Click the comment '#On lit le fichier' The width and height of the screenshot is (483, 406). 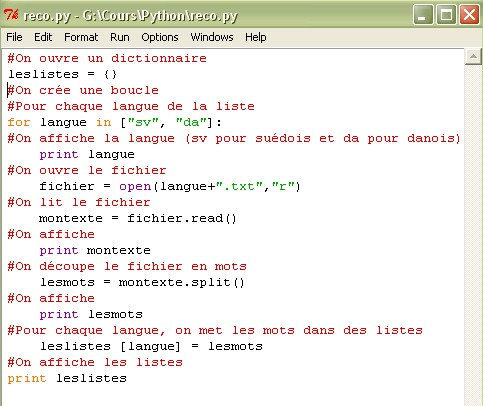click(x=79, y=202)
